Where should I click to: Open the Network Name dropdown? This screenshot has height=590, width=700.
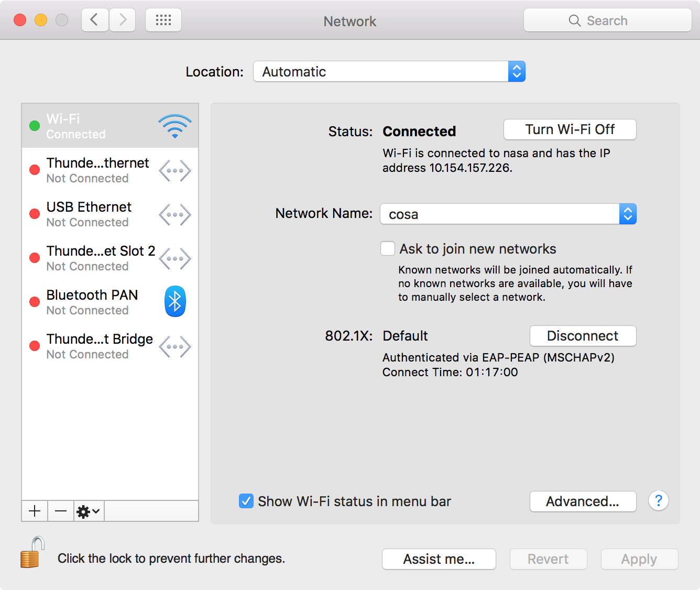point(627,214)
